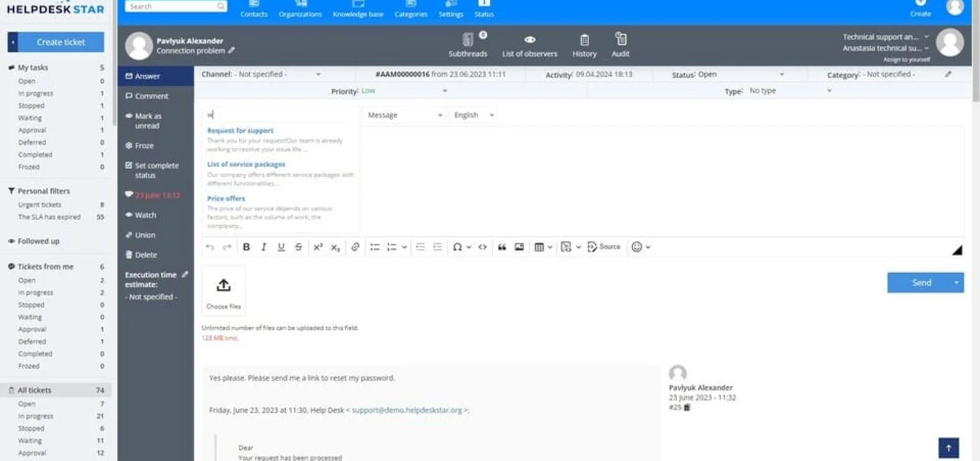Screen dimensions: 980x461
Task: Toggle bold formatting
Action: point(247,247)
